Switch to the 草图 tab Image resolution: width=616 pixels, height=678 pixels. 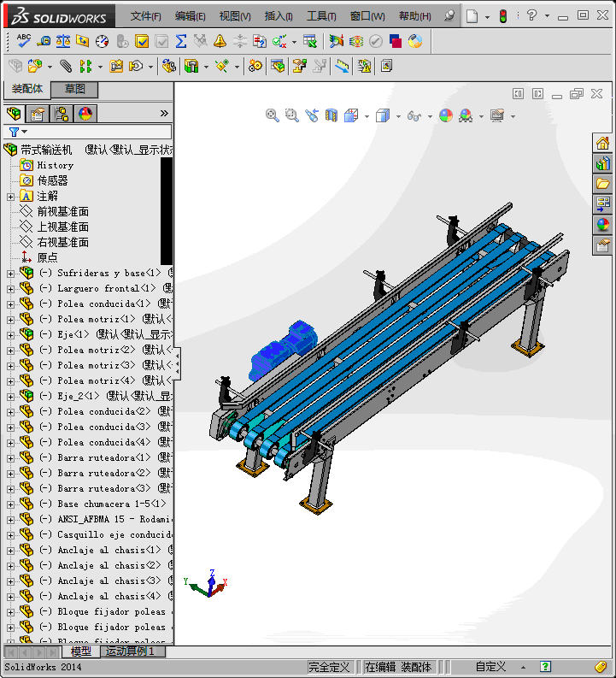tap(75, 90)
